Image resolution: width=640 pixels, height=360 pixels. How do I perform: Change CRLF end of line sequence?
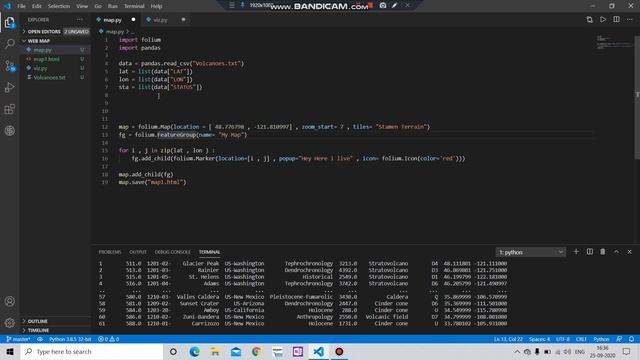pos(581,339)
